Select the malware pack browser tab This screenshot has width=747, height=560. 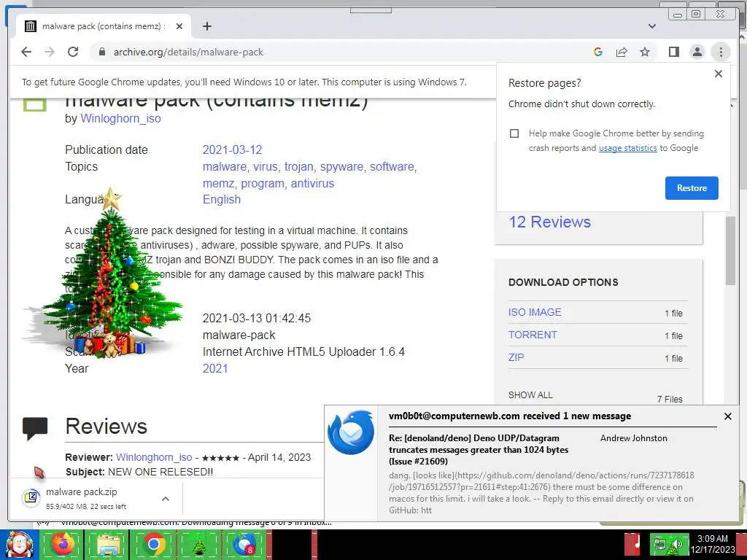point(104,26)
